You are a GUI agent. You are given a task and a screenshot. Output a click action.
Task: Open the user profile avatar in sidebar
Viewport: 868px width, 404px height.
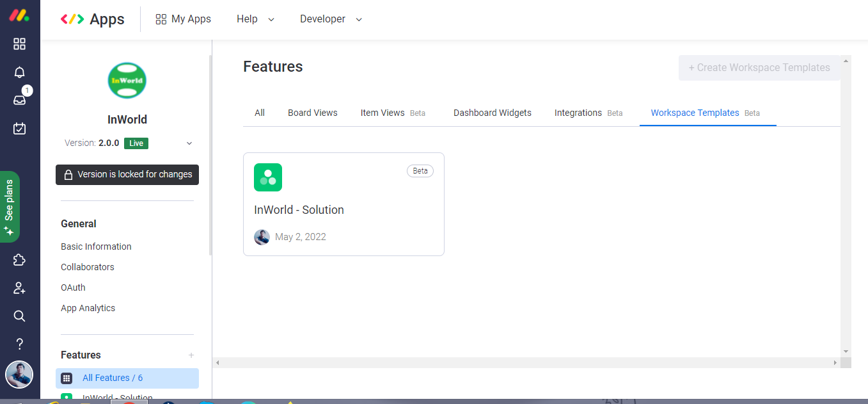tap(19, 375)
